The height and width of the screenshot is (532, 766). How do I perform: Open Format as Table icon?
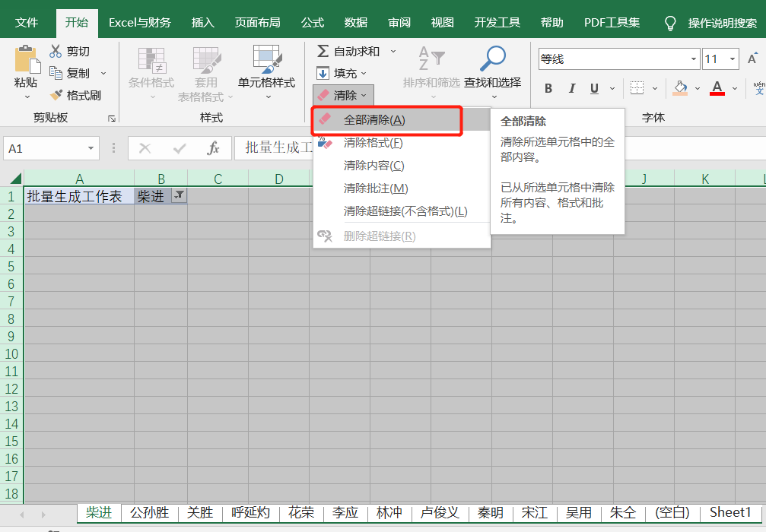[207, 60]
